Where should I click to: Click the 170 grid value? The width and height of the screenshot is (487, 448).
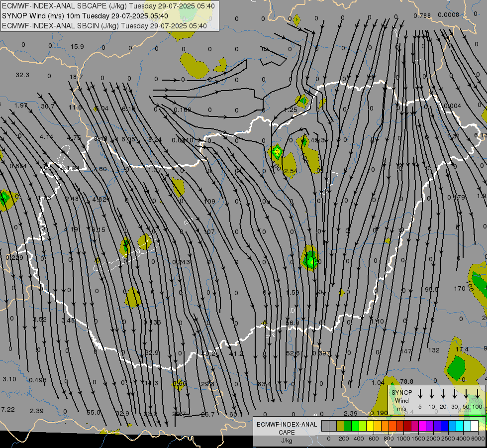click(460, 289)
